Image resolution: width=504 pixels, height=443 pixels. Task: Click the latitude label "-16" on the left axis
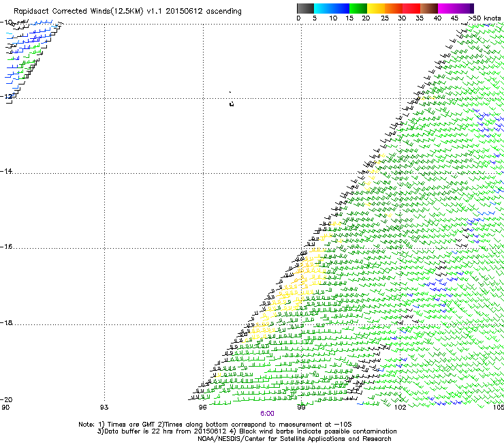pos(6,247)
